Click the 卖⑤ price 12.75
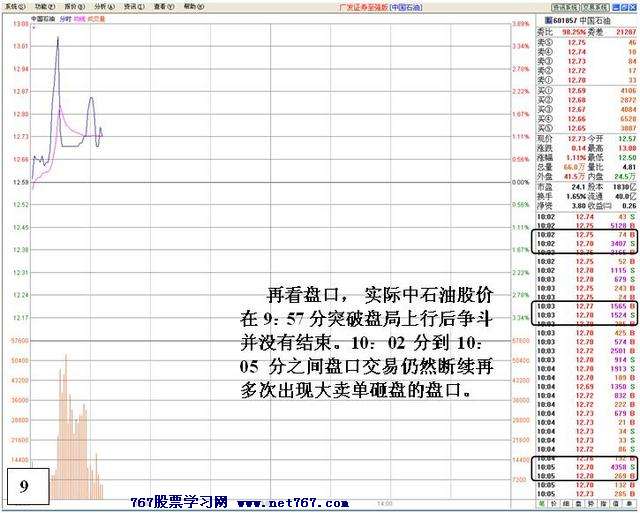 (577, 42)
